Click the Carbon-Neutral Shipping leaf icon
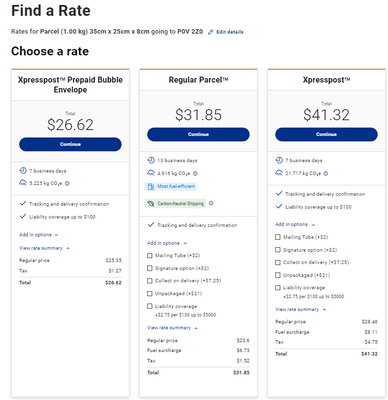The image size is (388, 400). [x=151, y=203]
